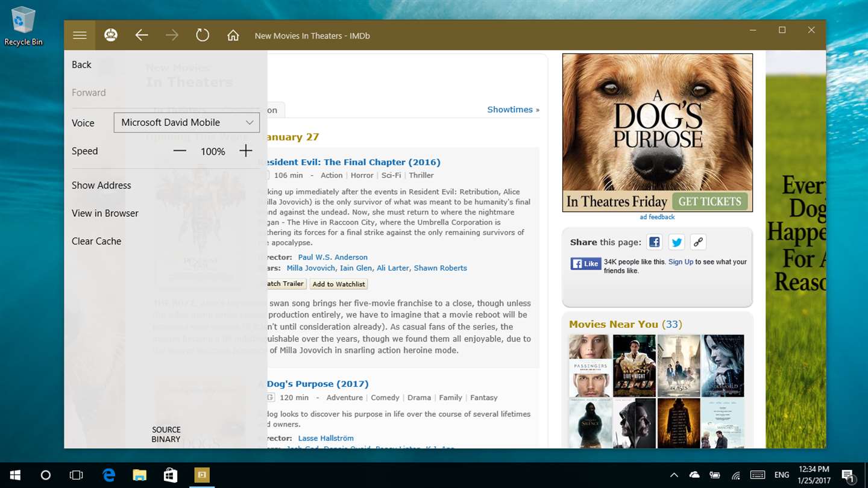Open the Recycle Bin desktop icon
868x488 pixels.
(x=24, y=26)
